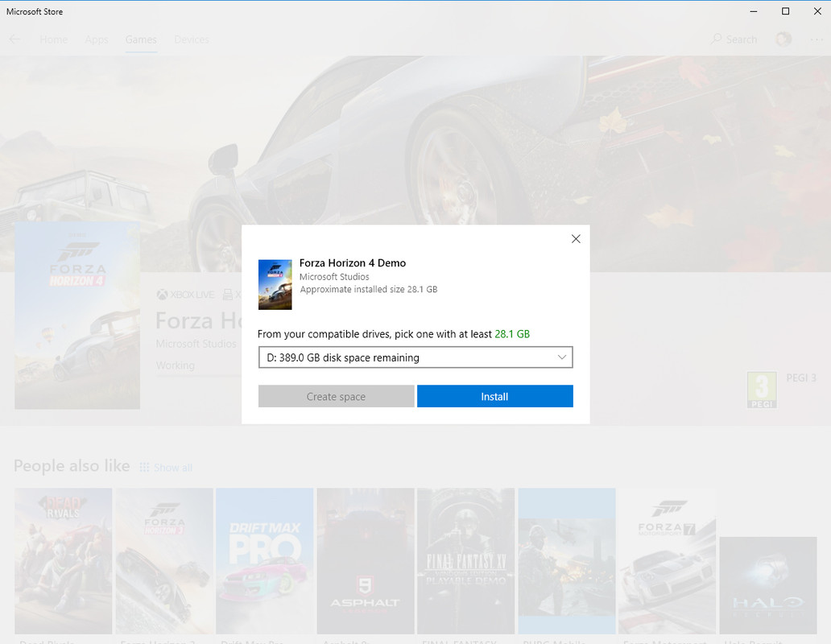The width and height of the screenshot is (831, 644).
Task: Click the Search button
Action: click(x=734, y=39)
